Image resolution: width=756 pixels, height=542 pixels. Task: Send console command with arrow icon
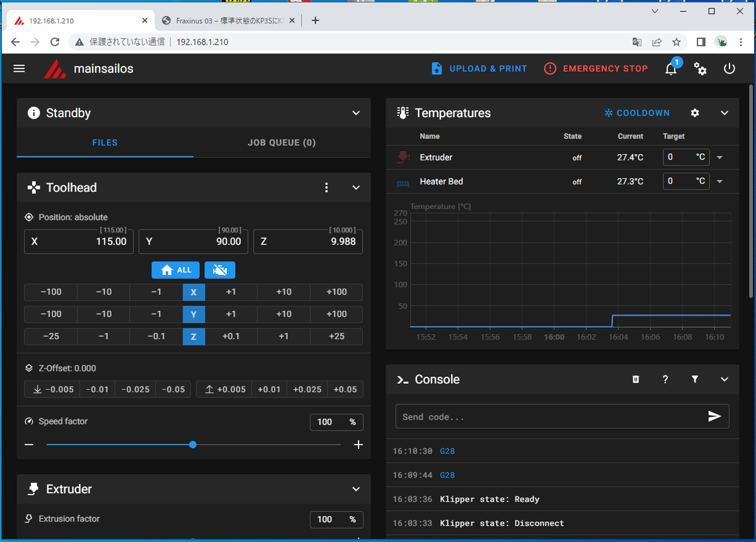click(x=714, y=417)
